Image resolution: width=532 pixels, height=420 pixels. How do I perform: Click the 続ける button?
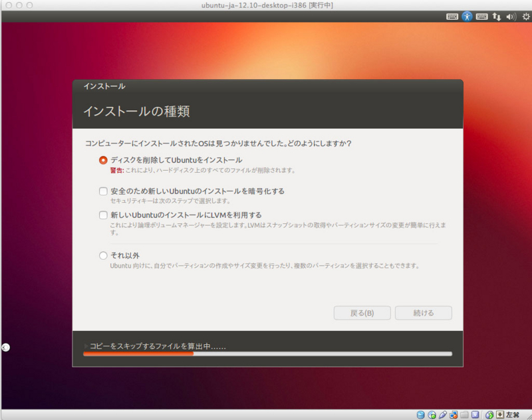click(423, 313)
